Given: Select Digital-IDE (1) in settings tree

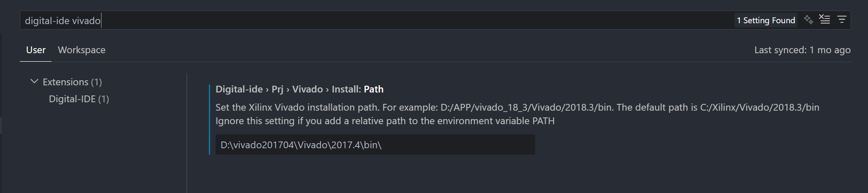Looking at the screenshot, I should [x=79, y=99].
